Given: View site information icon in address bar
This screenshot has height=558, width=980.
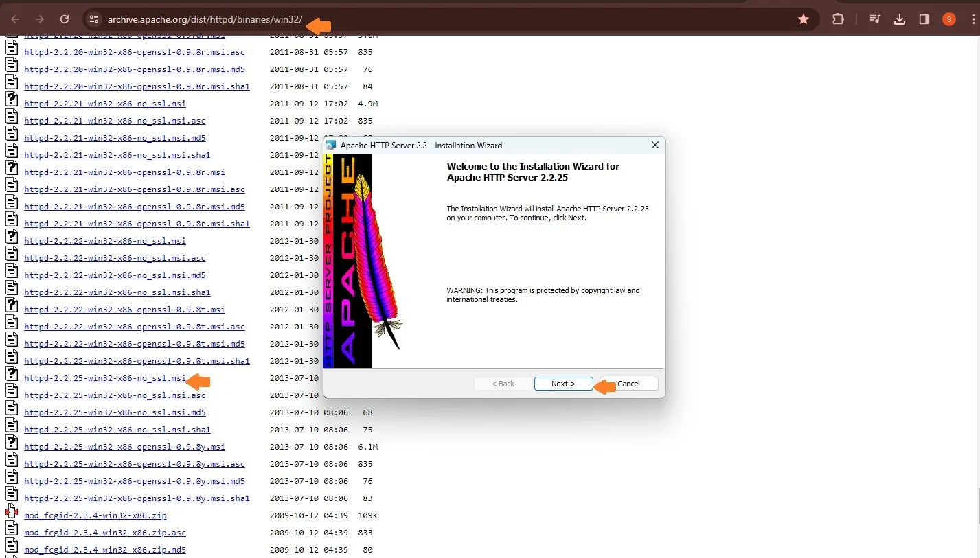Looking at the screenshot, I should (94, 19).
